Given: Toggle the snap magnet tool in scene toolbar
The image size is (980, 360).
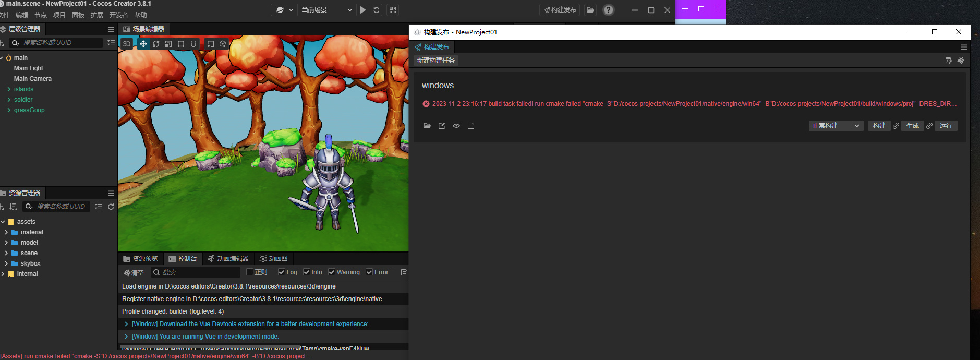Looking at the screenshot, I should [193, 44].
